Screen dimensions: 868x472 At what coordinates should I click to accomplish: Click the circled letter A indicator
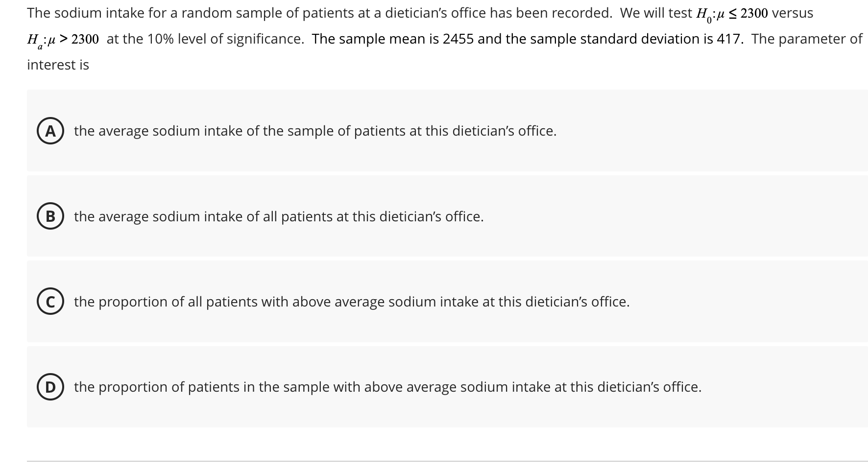(x=51, y=131)
